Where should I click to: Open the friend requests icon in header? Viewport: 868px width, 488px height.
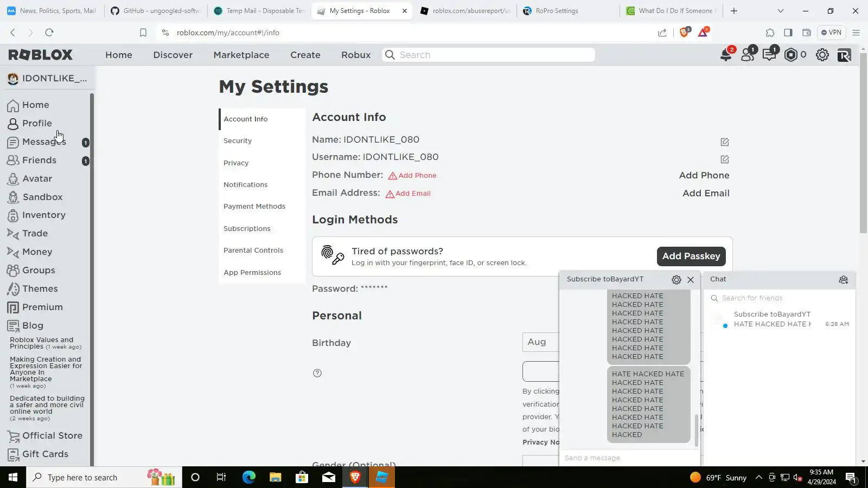coord(748,55)
